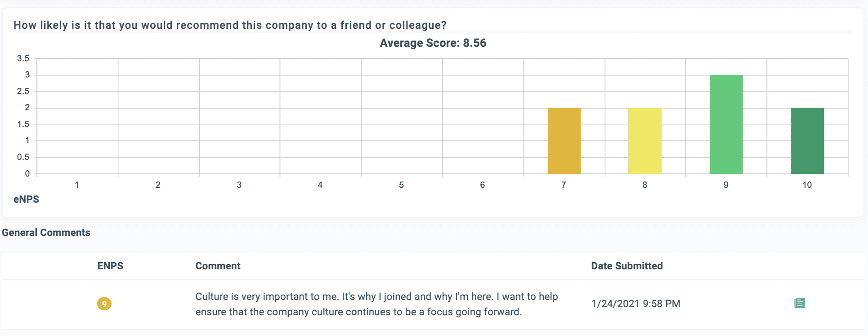Click the General Comments heading
The width and height of the screenshot is (868, 336).
click(46, 232)
